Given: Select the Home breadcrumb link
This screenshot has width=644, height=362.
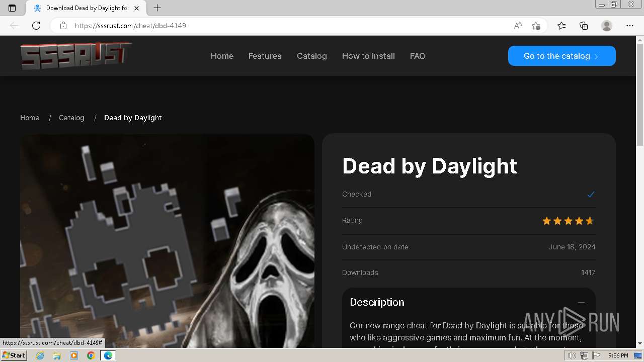Looking at the screenshot, I should tap(30, 118).
